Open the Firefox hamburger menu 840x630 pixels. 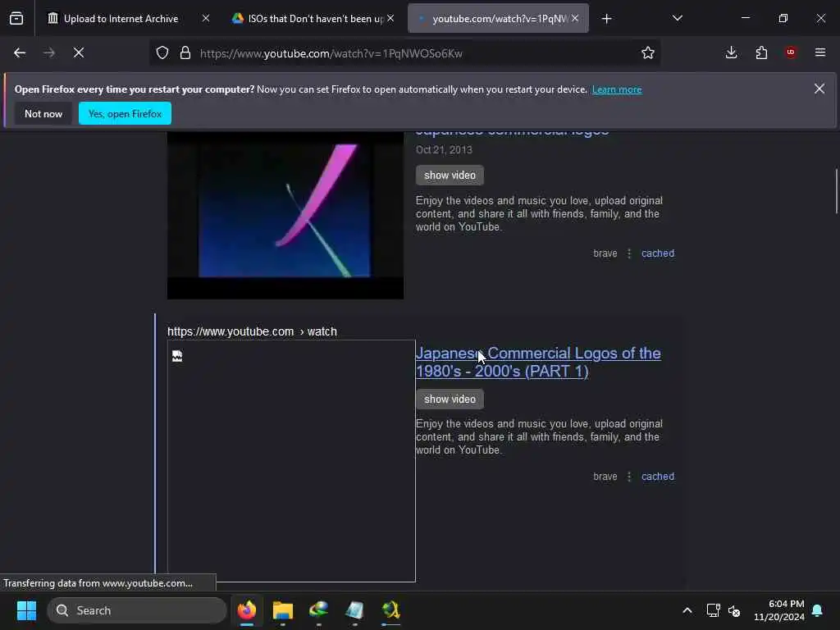(820, 52)
